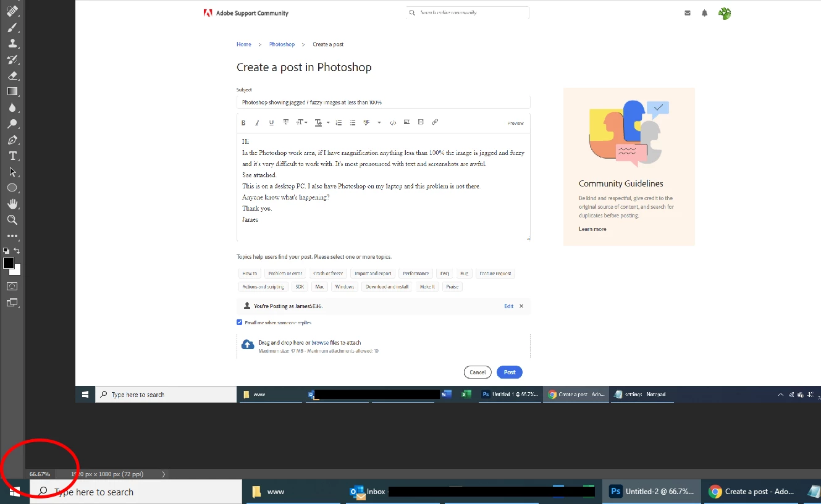
Task: Open the www folder on the real taskbar
Action: click(293, 492)
